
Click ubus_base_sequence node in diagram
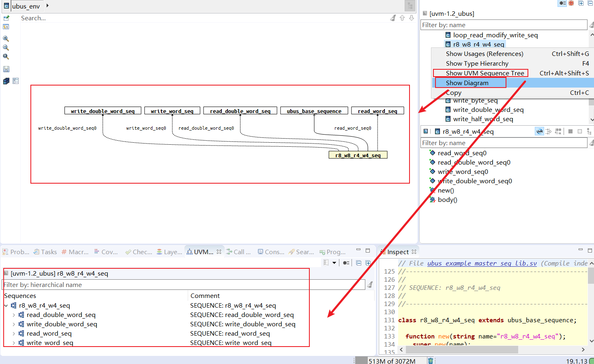(x=314, y=111)
